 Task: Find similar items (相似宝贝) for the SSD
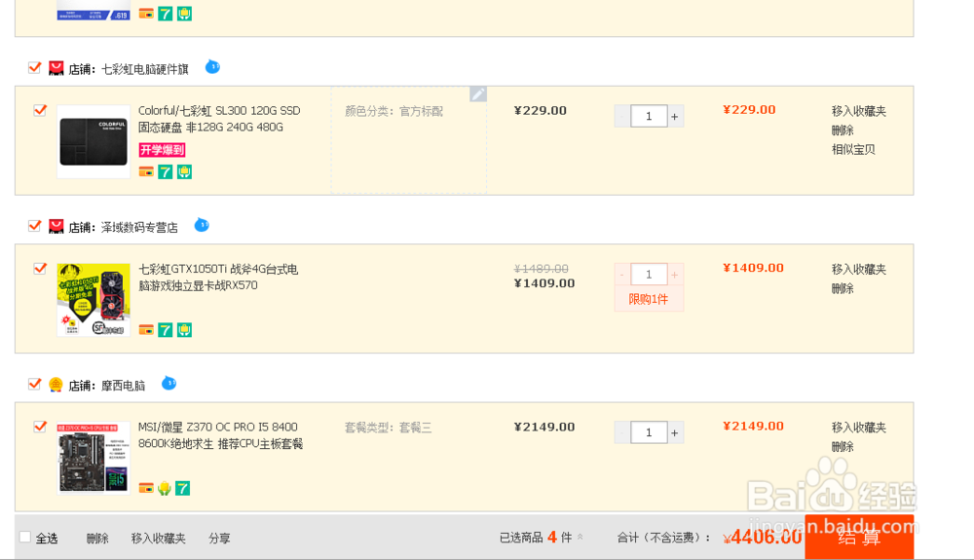tap(853, 150)
